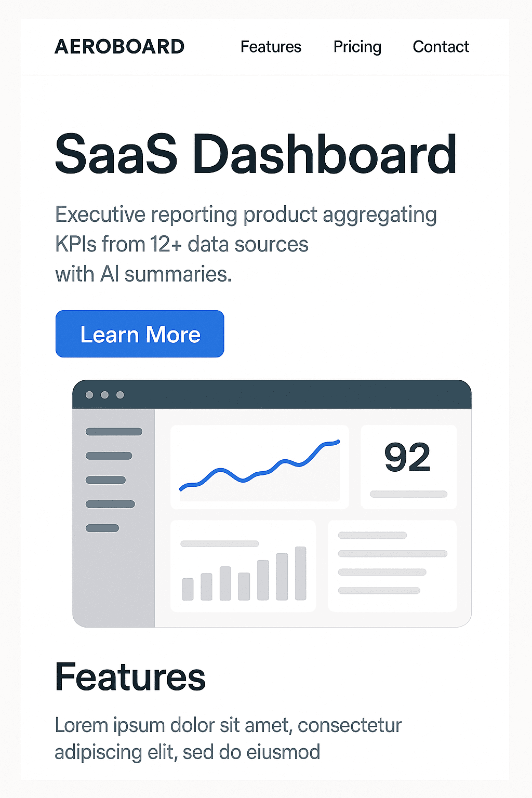Select the Contact navigation link
This screenshot has width=532, height=798.
(441, 47)
